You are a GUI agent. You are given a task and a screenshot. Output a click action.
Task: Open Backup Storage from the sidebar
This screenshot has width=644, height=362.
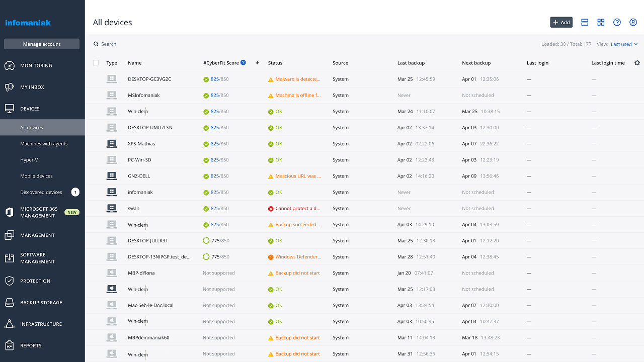tap(10, 302)
